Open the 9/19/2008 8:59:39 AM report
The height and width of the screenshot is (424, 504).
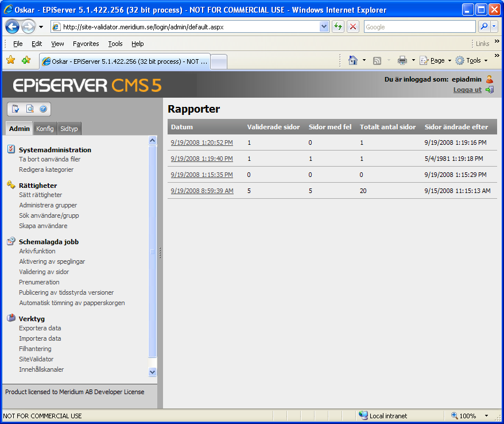click(202, 191)
